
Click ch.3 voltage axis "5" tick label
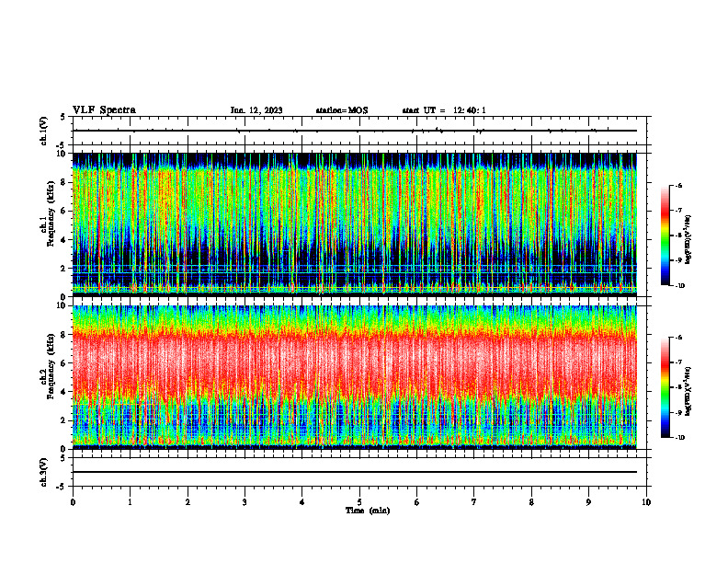63,458
